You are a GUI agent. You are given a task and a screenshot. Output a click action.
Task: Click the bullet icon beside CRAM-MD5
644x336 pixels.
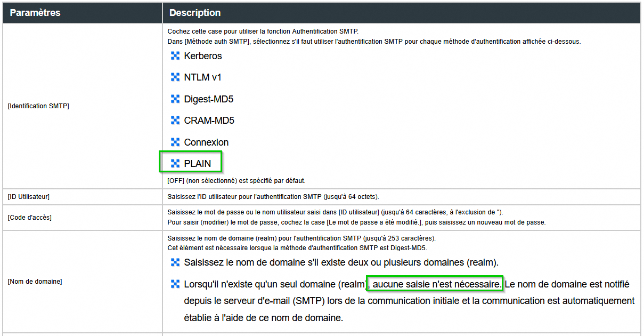click(x=175, y=121)
